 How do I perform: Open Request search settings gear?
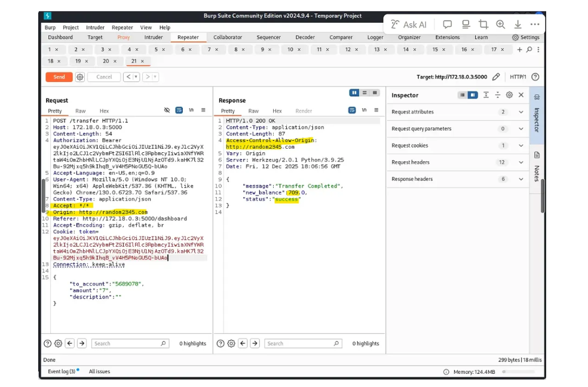[x=59, y=343]
